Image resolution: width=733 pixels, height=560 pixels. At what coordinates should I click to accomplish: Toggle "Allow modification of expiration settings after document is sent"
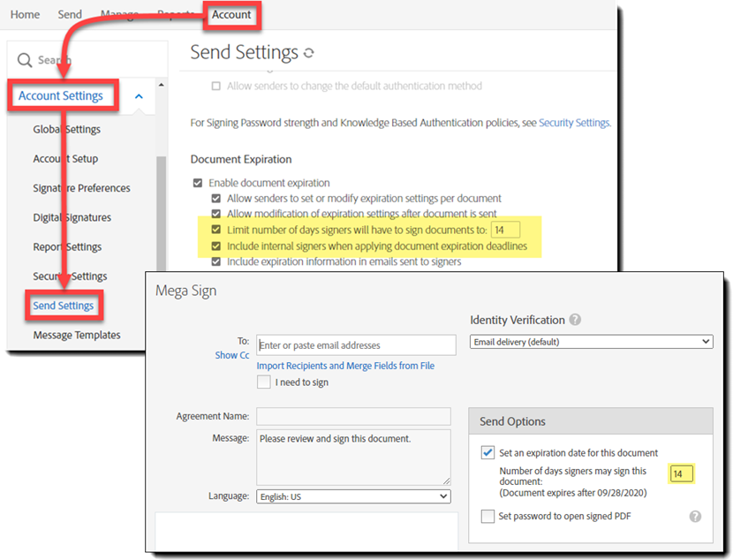click(215, 213)
